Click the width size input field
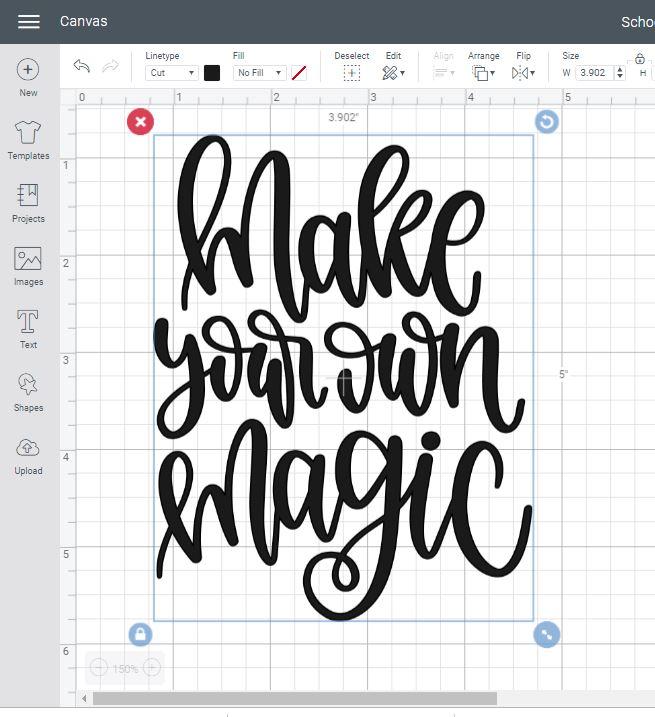 click(x=595, y=73)
